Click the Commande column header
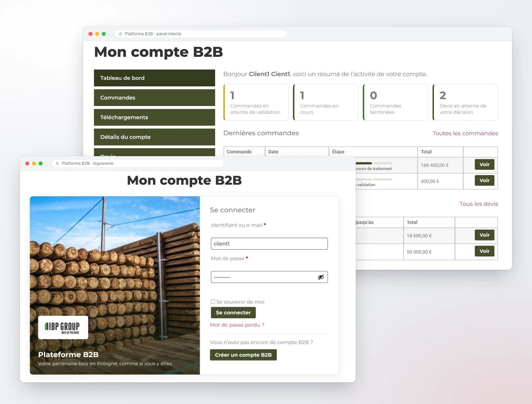 [244, 152]
